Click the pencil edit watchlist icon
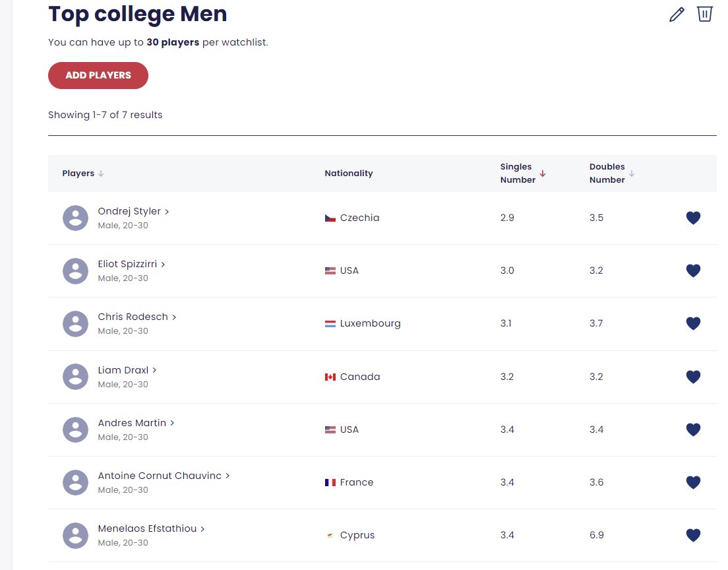The width and height of the screenshot is (728, 570). 677,15
